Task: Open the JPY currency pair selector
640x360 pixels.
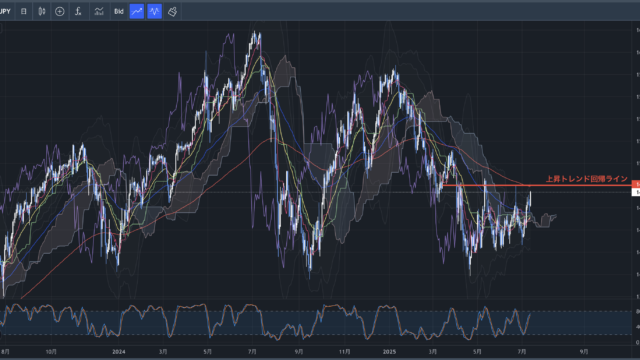Action: coord(5,11)
